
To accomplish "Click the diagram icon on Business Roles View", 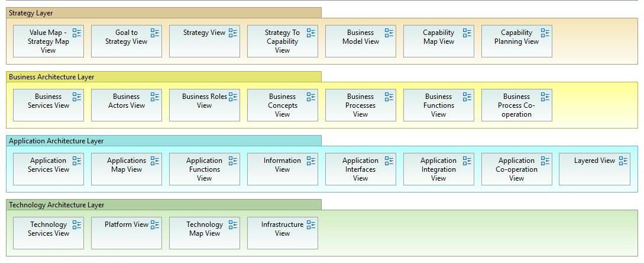I will tap(233, 97).
